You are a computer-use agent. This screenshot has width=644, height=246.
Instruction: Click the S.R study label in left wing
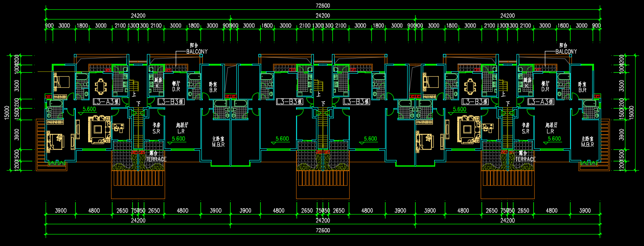[x=156, y=132]
